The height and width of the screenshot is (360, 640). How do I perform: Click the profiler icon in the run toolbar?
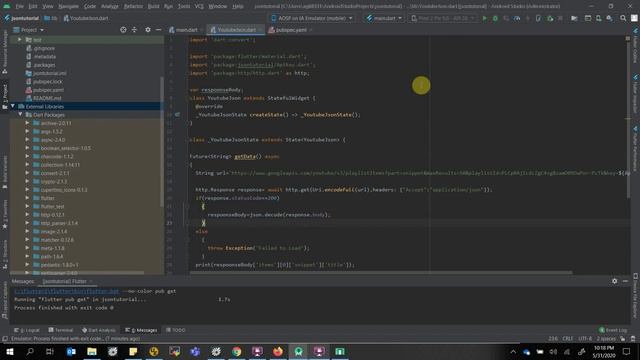coord(517,18)
